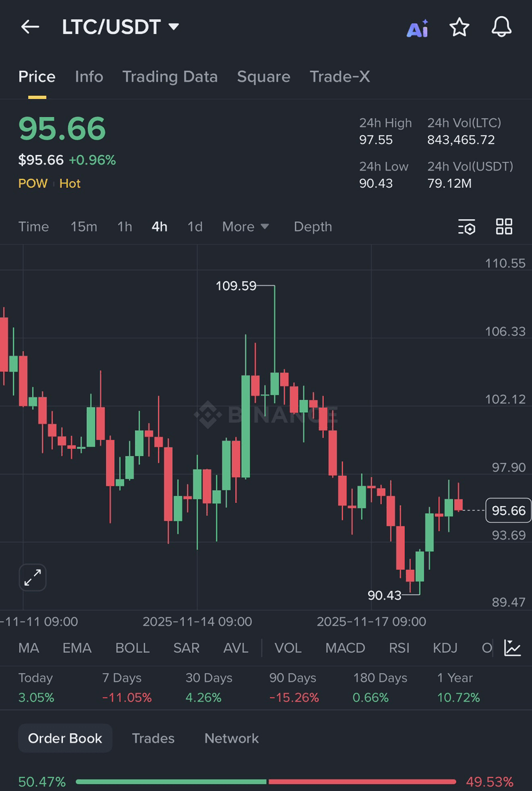Enable the RSI indicator
This screenshot has width=532, height=791.
pos(399,648)
